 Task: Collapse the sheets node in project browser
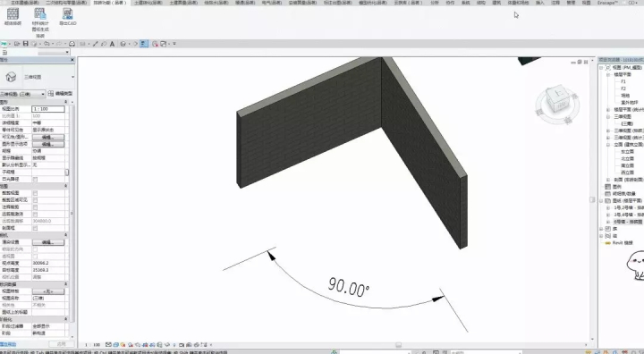[602, 201]
